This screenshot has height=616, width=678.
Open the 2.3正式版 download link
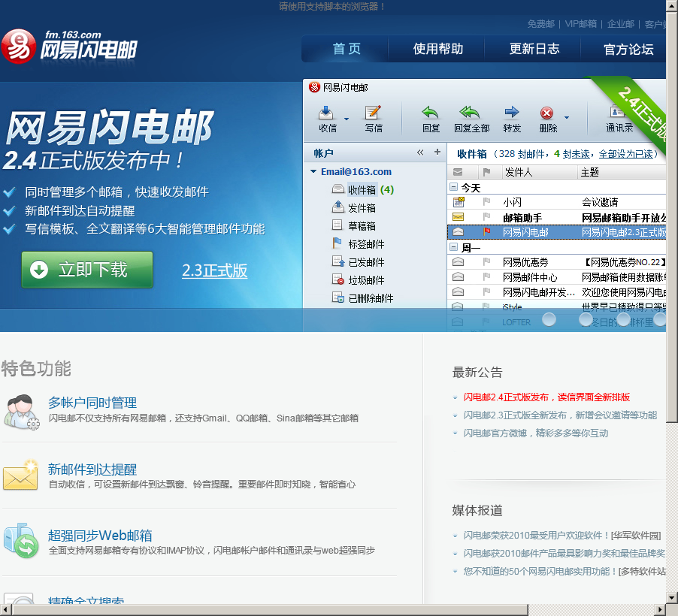215,270
